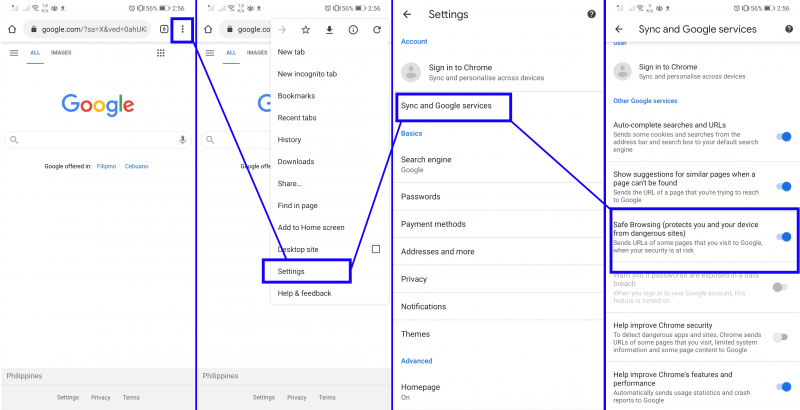The image size is (800, 410).
Task: Tap Privacy footer link on leftmost Google page
Action: (101, 397)
